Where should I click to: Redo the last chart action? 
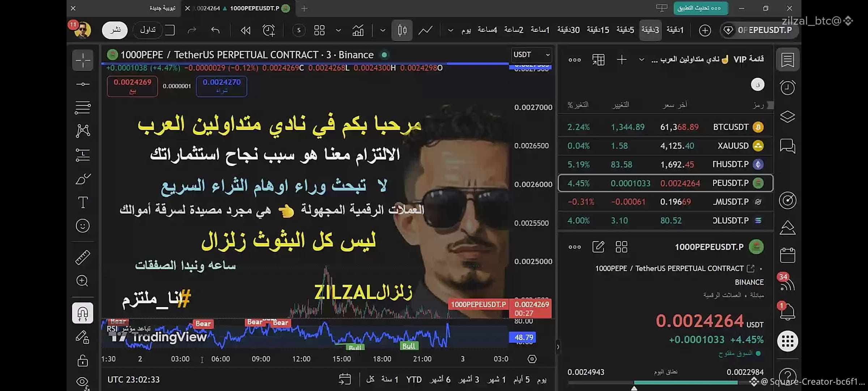click(x=192, y=30)
